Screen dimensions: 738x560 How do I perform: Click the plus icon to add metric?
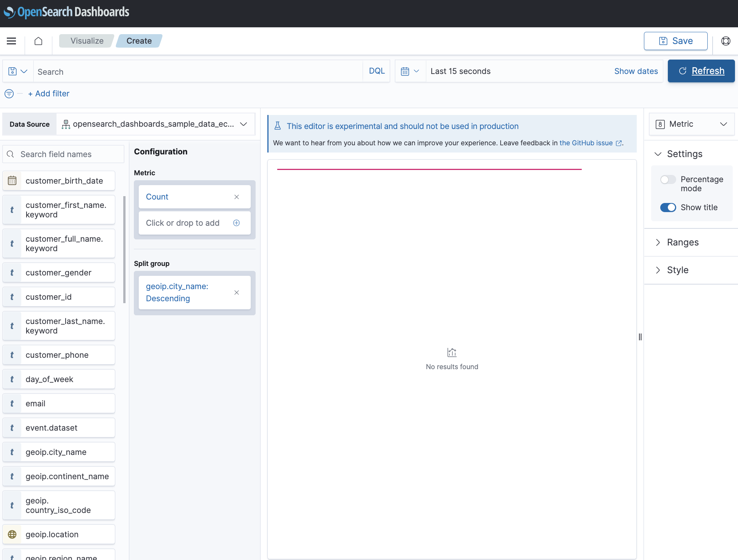[x=236, y=223]
